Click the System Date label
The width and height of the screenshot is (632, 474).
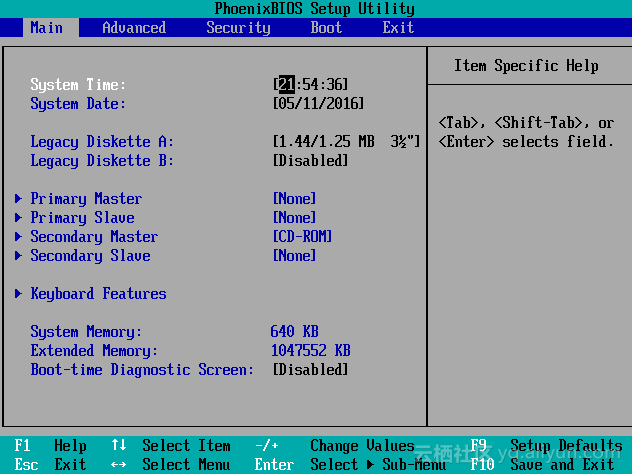coord(78,104)
